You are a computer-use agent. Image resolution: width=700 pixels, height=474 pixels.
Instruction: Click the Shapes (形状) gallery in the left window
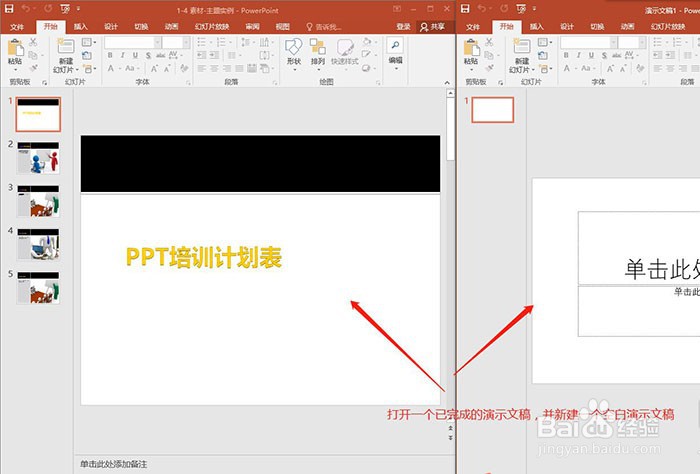(x=294, y=52)
